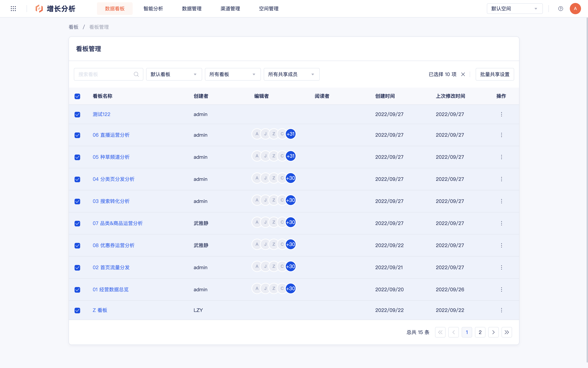Open the help question mark icon
Image resolution: width=588 pixels, height=368 pixels.
(561, 9)
